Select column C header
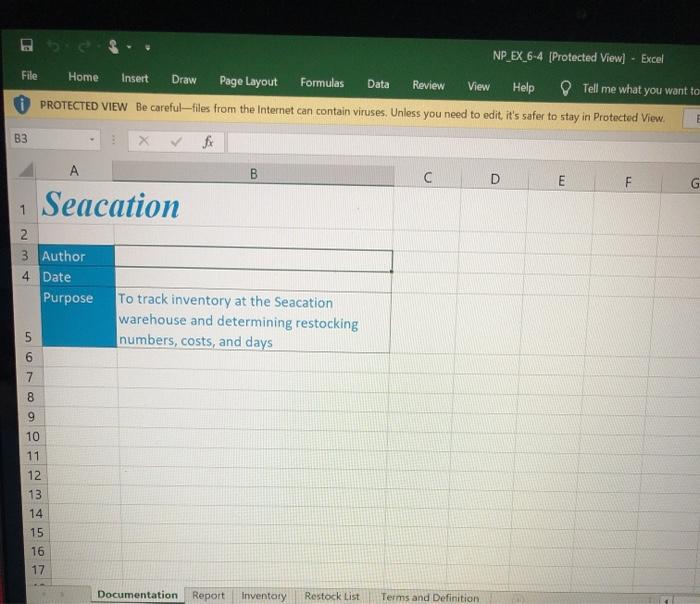 click(x=427, y=177)
